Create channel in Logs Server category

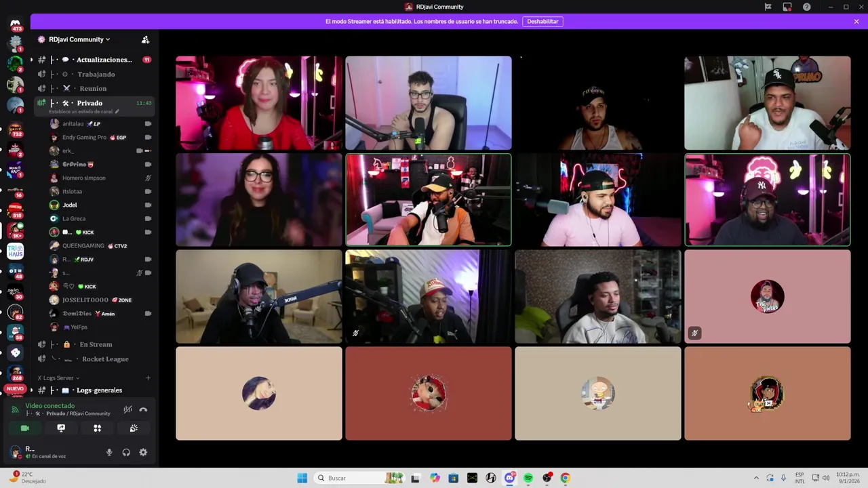point(148,378)
